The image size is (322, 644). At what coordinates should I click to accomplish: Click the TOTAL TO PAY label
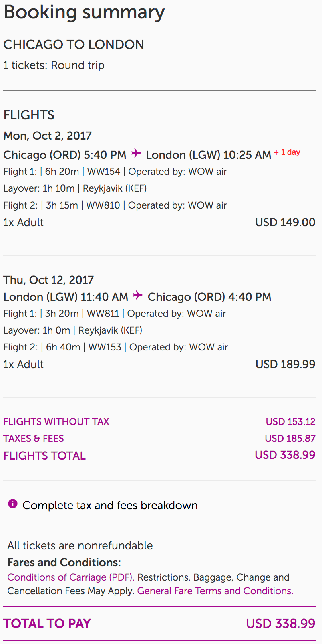click(x=47, y=624)
